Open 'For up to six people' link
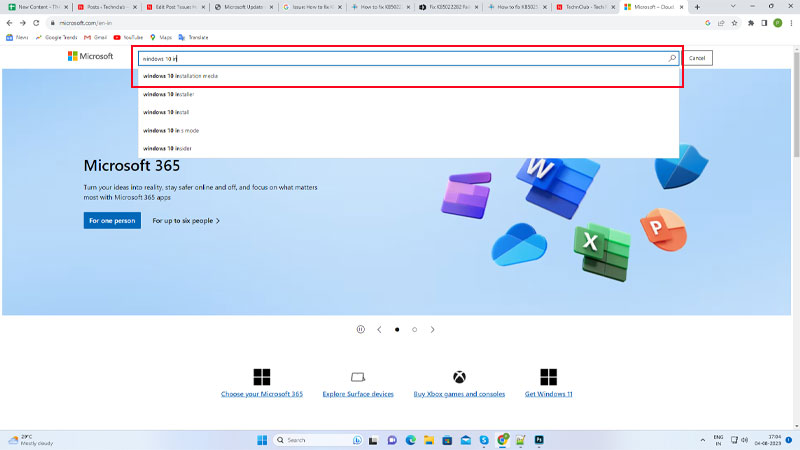 point(186,221)
